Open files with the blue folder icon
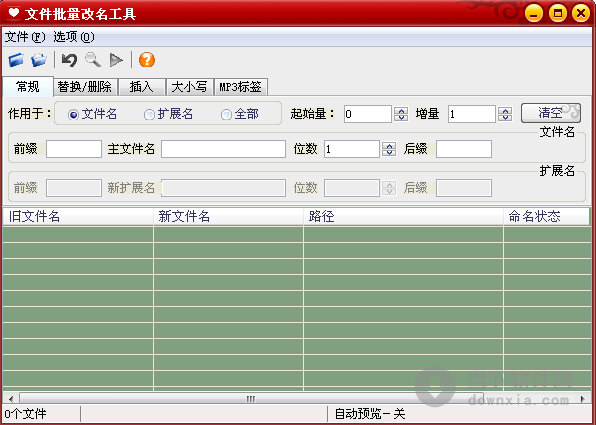Screen dimensions: 596x425 [16, 60]
